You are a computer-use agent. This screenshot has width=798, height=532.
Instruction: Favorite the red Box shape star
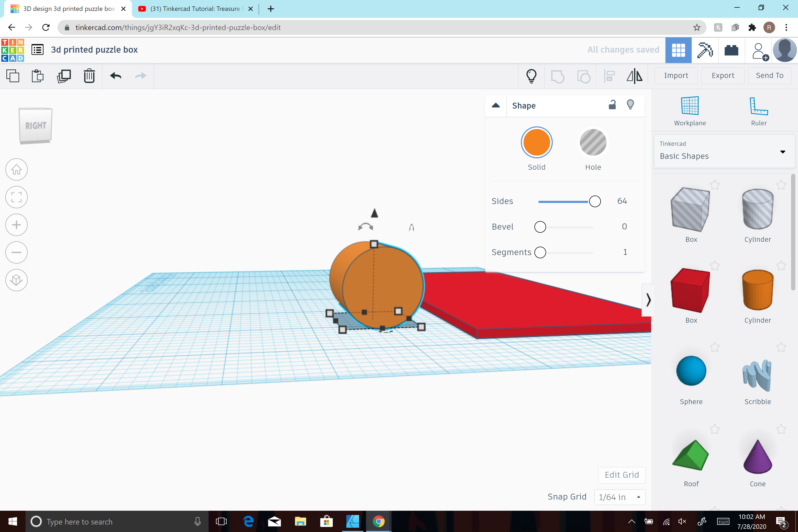click(714, 265)
